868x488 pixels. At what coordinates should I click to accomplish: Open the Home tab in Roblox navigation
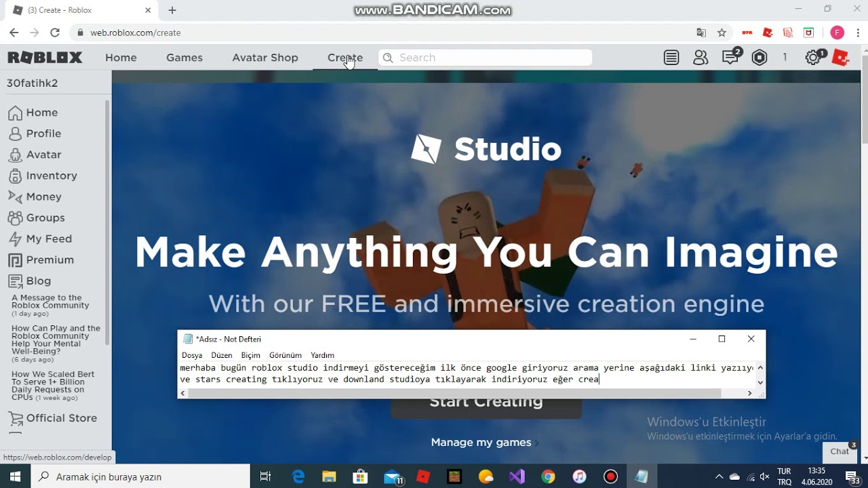121,58
